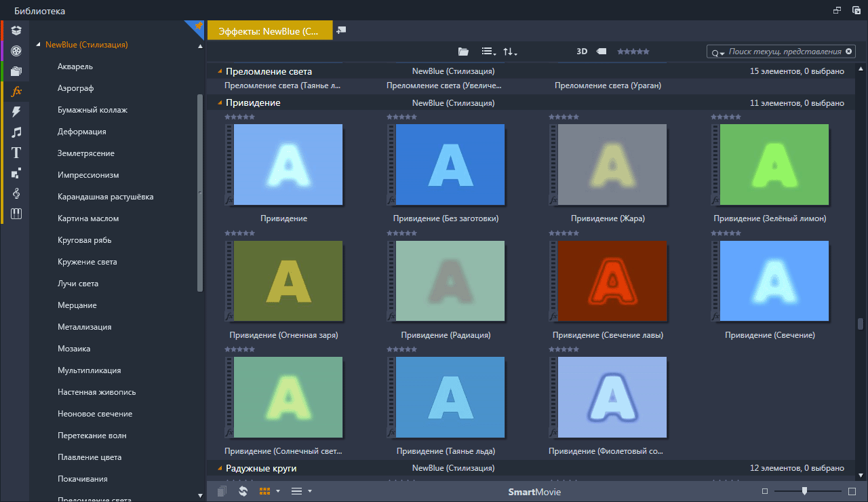This screenshot has width=868, height=502.
Task: Open the video film reel category
Action: click(16, 50)
